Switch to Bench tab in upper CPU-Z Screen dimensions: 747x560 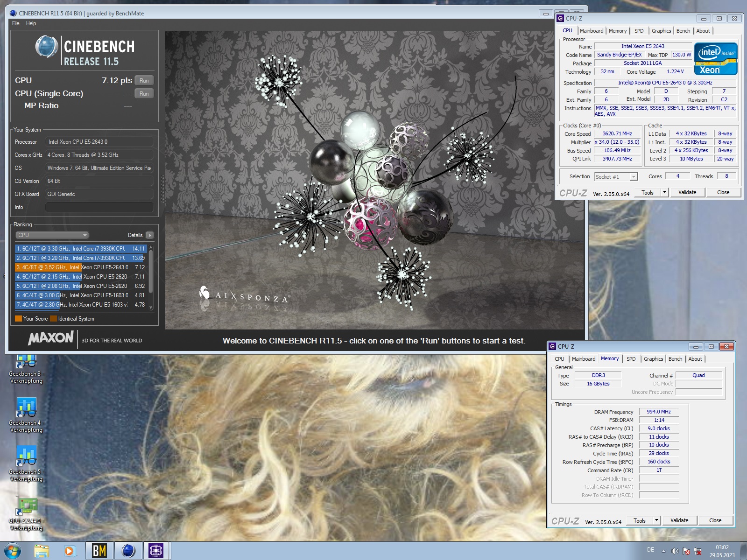tap(683, 31)
